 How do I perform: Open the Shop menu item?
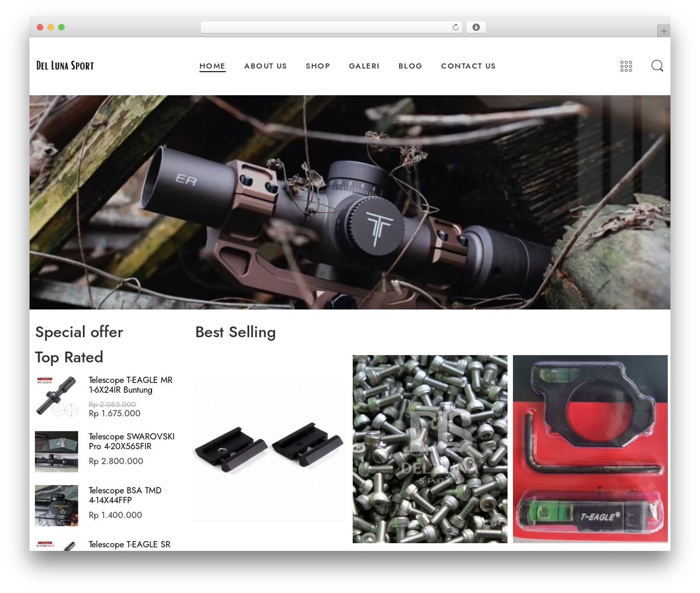[318, 66]
